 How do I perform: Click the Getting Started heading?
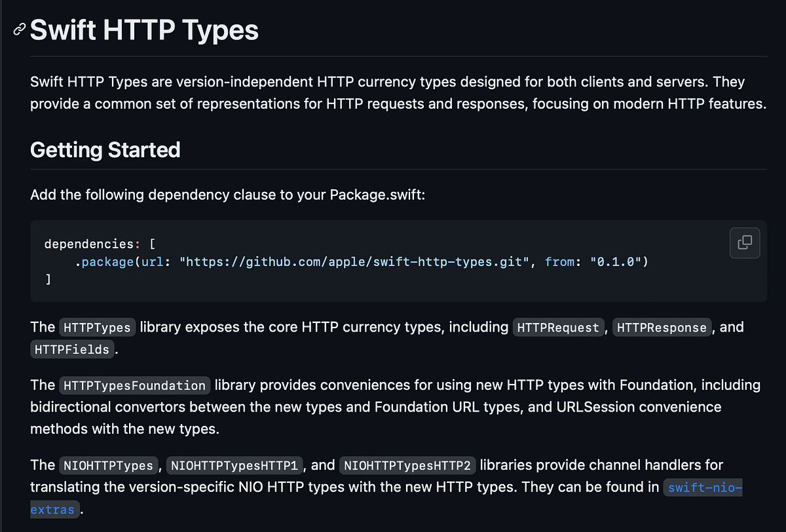pyautogui.click(x=105, y=150)
